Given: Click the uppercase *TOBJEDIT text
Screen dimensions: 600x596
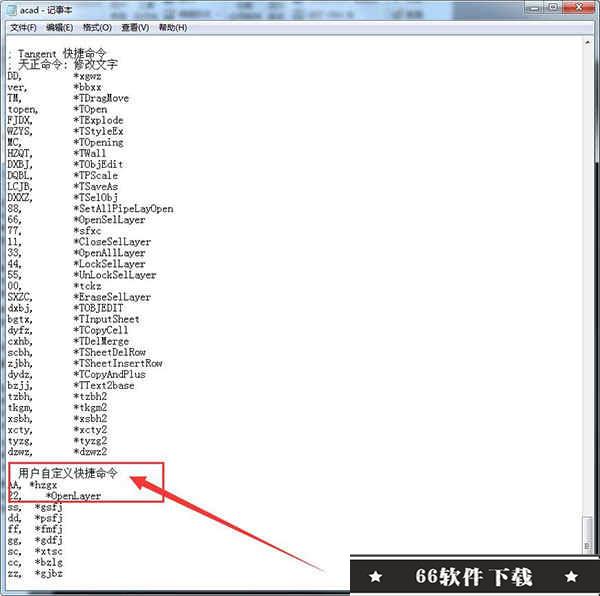Looking at the screenshot, I should (99, 308).
